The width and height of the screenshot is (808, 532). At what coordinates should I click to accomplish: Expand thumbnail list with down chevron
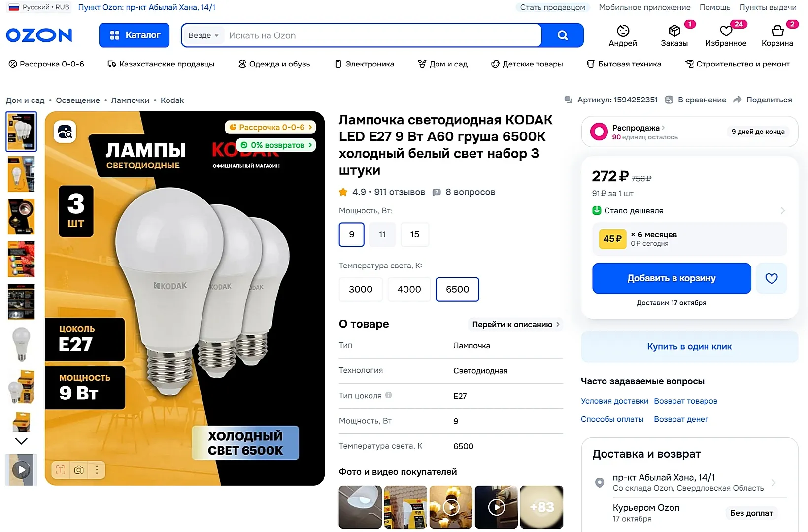pyautogui.click(x=21, y=441)
